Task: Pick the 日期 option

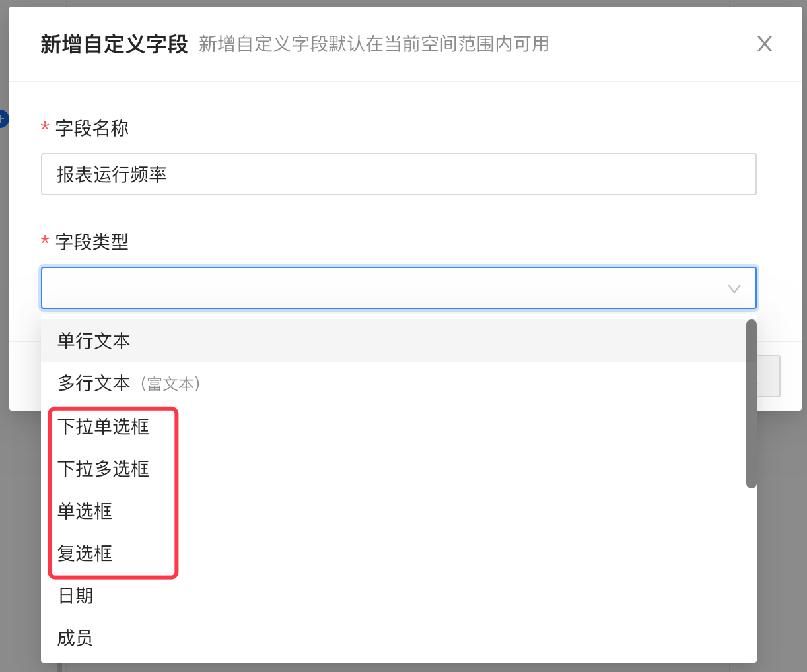Action: click(x=76, y=595)
